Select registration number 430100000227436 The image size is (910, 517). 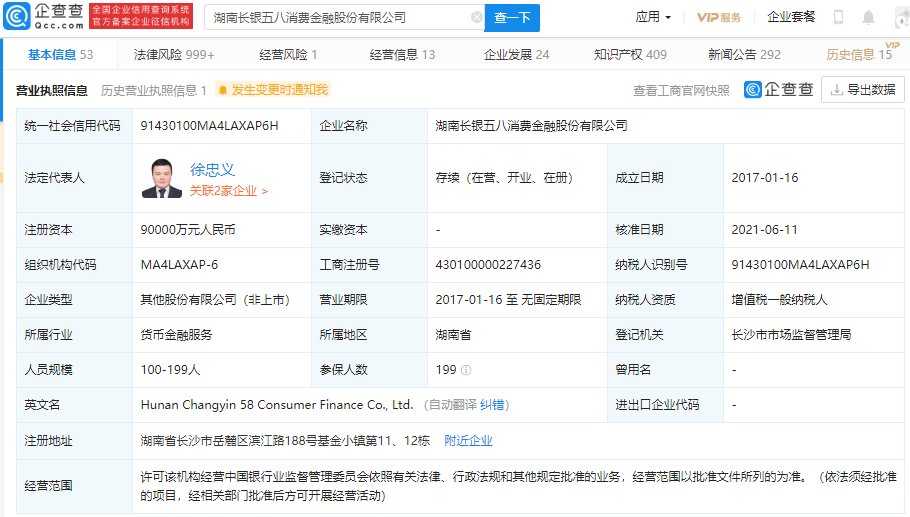point(488,265)
